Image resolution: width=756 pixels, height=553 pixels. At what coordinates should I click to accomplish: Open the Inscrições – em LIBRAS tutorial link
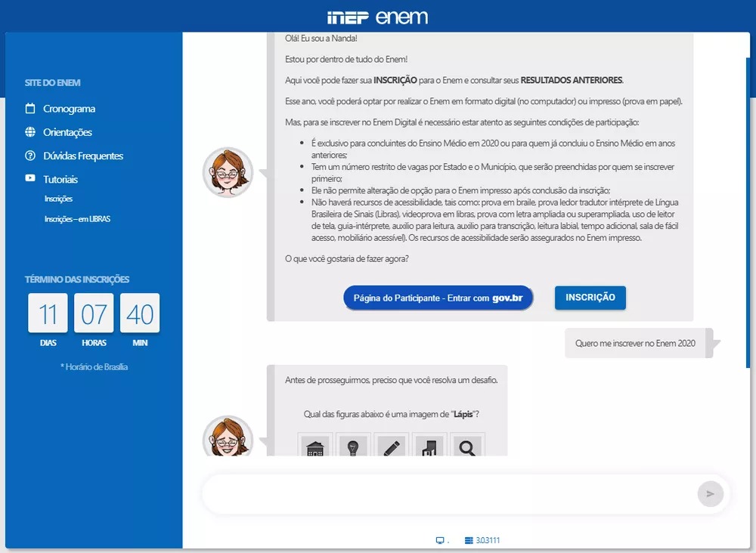78,219
